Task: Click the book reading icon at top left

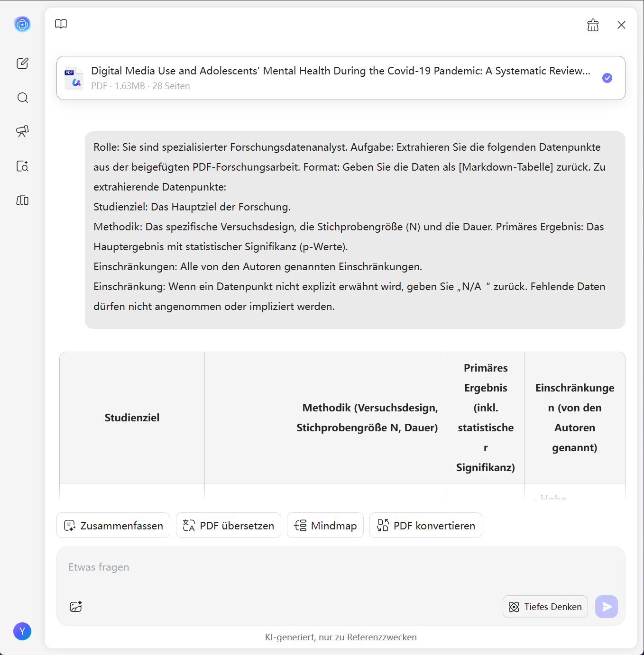Action: (x=61, y=24)
